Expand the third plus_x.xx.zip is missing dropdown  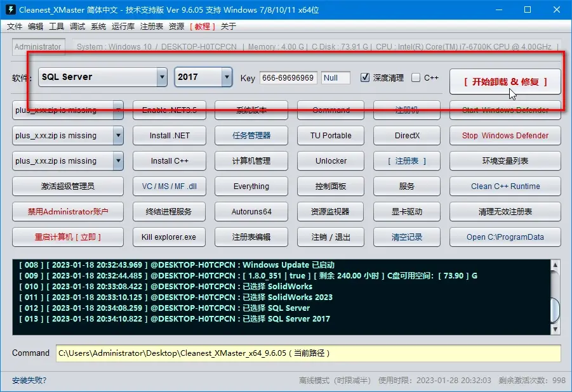(x=118, y=161)
